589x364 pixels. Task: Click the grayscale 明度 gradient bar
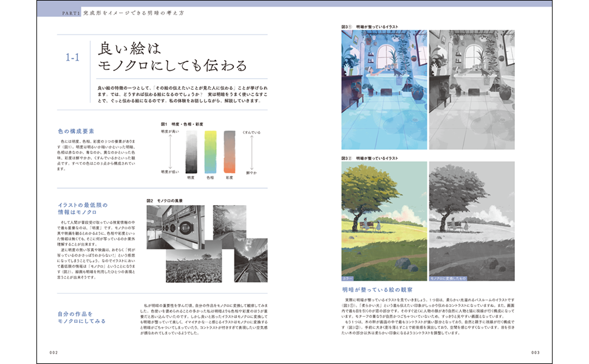tap(191, 152)
